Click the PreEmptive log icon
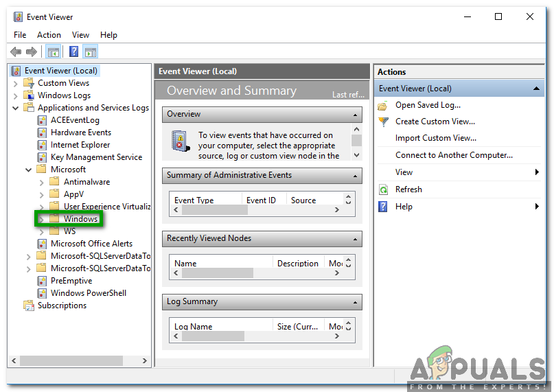The width and height of the screenshot is (554, 392). 42,281
